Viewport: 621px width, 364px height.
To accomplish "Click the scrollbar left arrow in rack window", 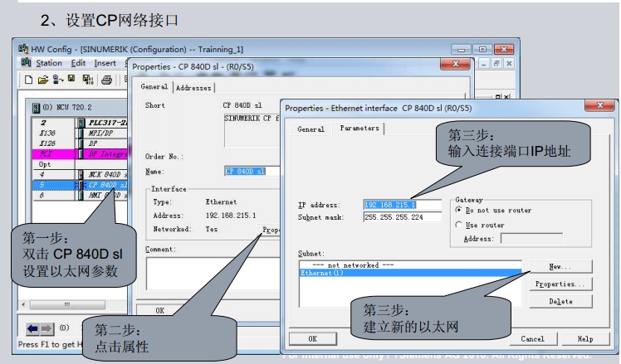I will pyautogui.click(x=24, y=304).
